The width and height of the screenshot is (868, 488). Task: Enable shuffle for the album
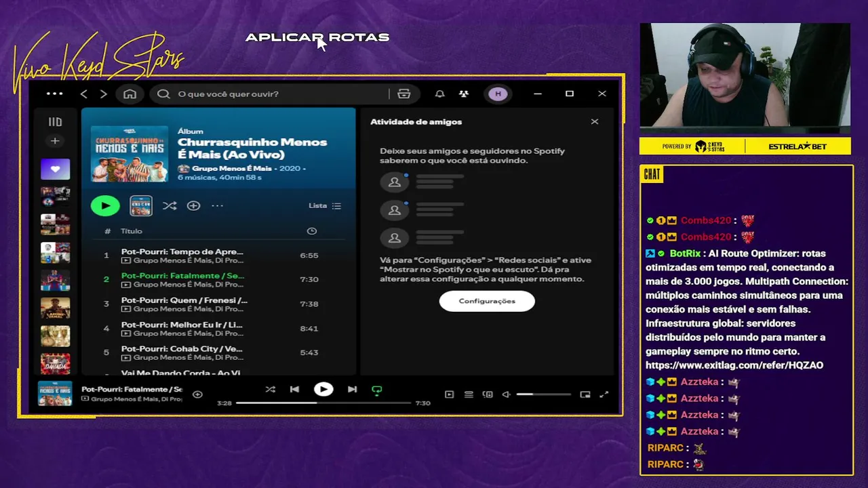point(170,205)
